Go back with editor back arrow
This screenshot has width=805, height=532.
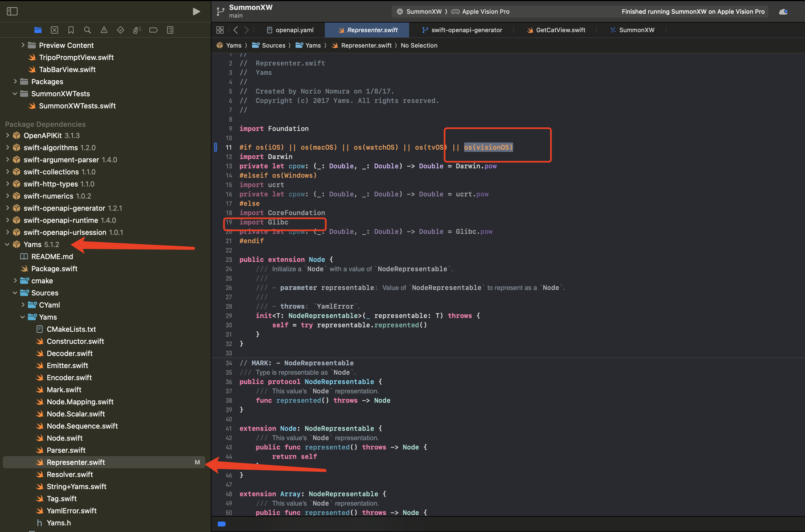(x=236, y=30)
